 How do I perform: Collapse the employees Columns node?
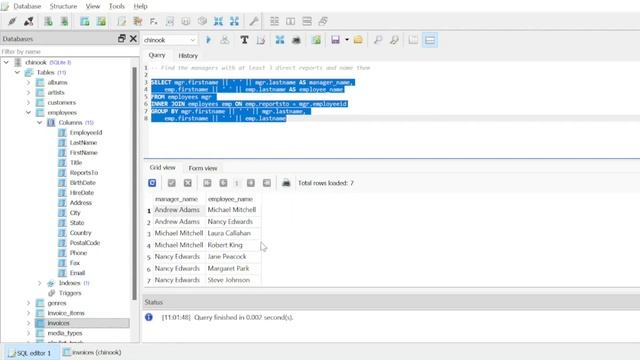pos(40,122)
